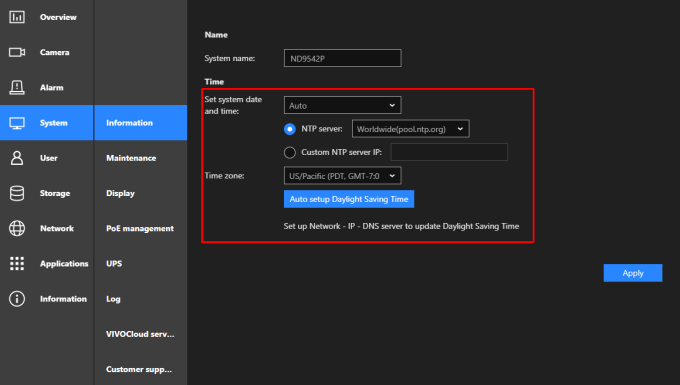Open the UPS submenu

114,264
